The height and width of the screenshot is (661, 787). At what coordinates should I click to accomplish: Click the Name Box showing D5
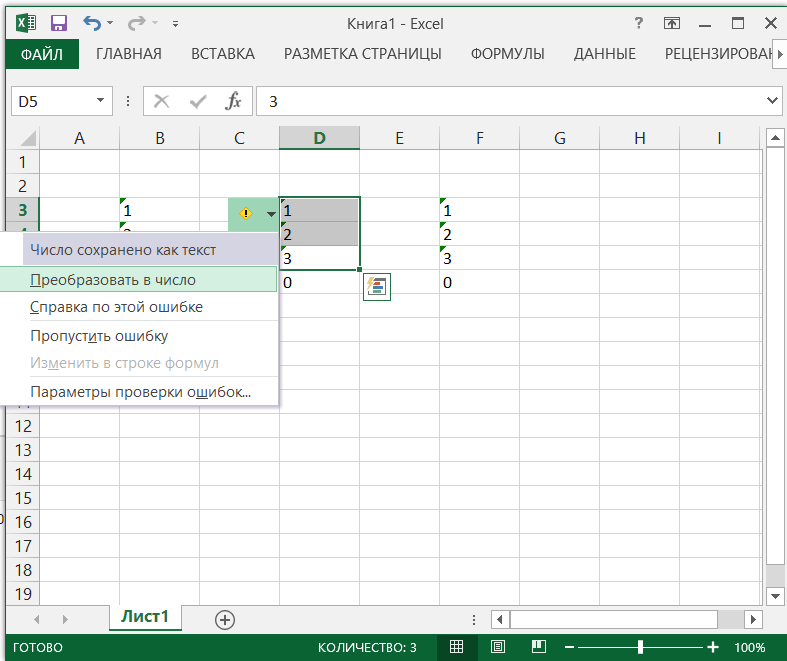tap(52, 101)
